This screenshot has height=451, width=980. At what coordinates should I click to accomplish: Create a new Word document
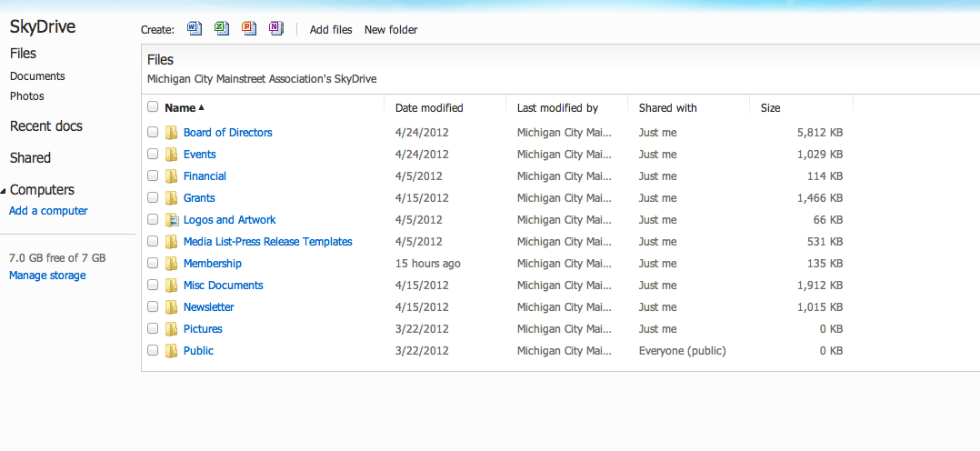194,29
